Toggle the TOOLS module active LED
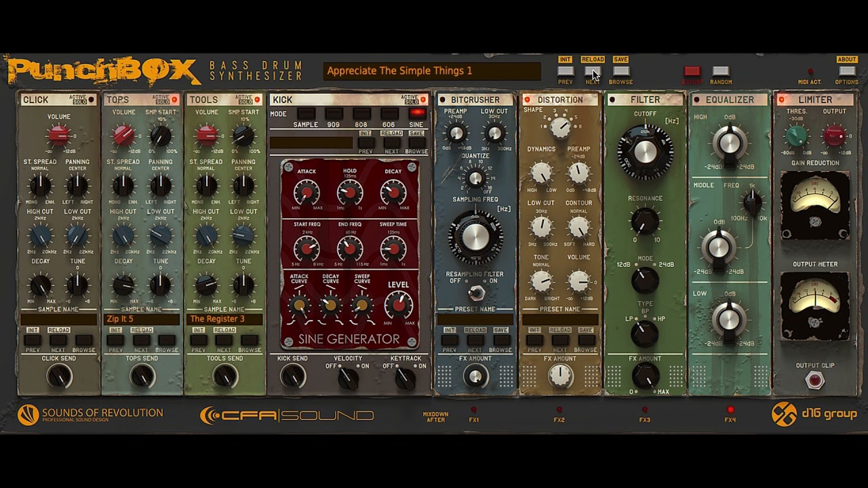Viewport: 868px width, 488px height. [x=257, y=100]
